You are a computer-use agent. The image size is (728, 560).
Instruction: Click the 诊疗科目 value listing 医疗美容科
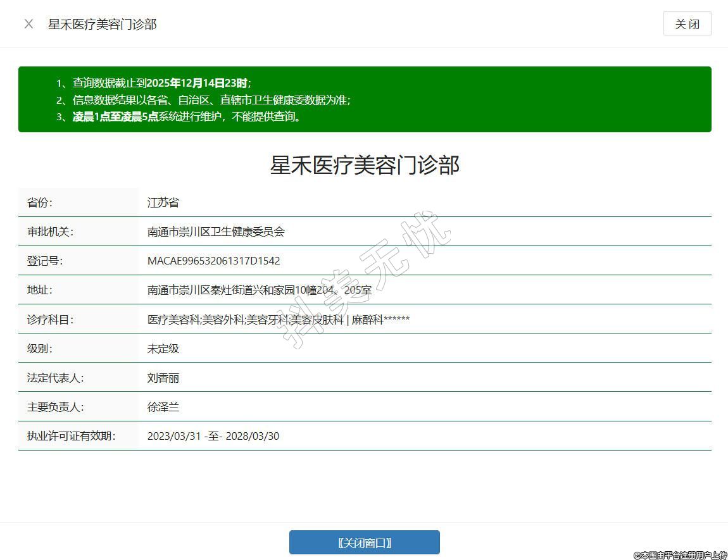coord(278,320)
